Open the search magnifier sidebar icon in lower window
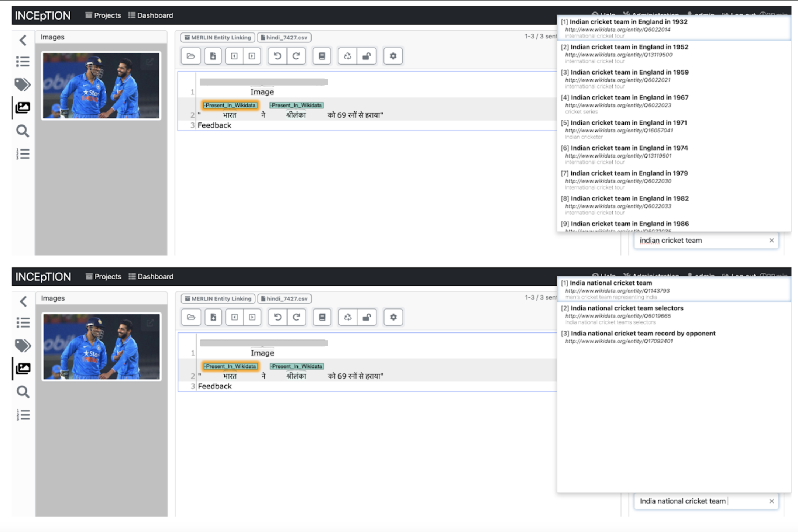The width and height of the screenshot is (798, 532). (23, 392)
